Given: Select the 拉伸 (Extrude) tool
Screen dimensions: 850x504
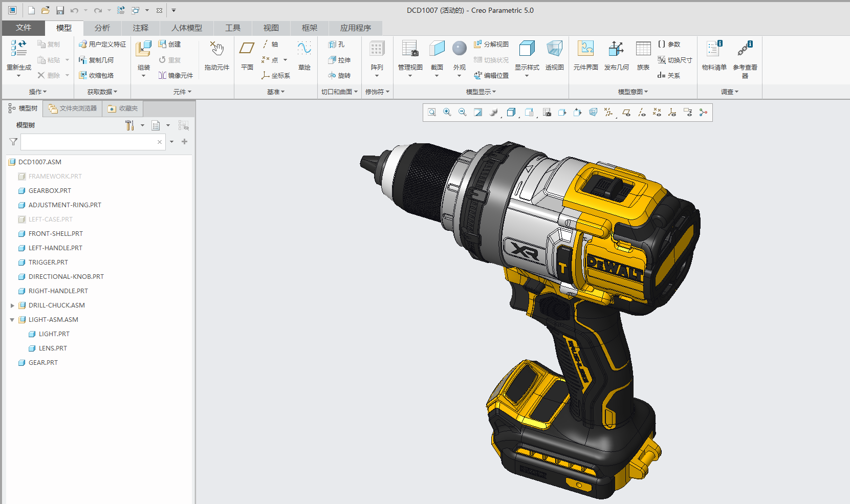Looking at the screenshot, I should tap(340, 60).
